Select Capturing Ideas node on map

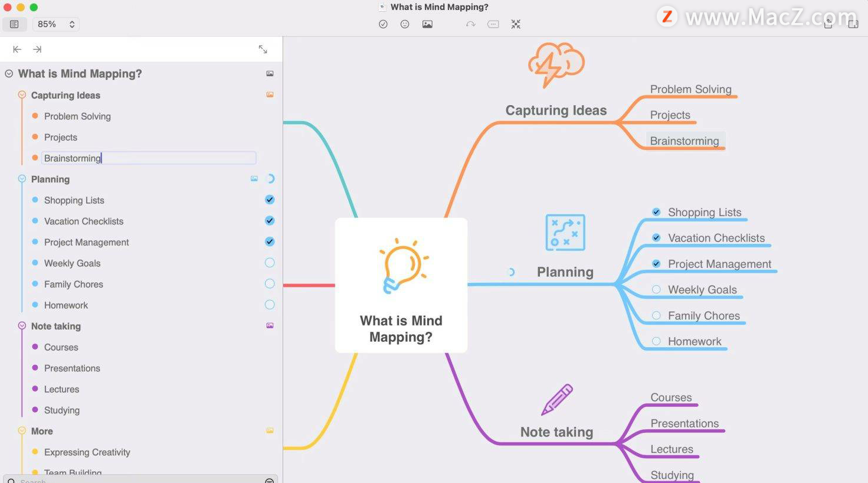[556, 110]
